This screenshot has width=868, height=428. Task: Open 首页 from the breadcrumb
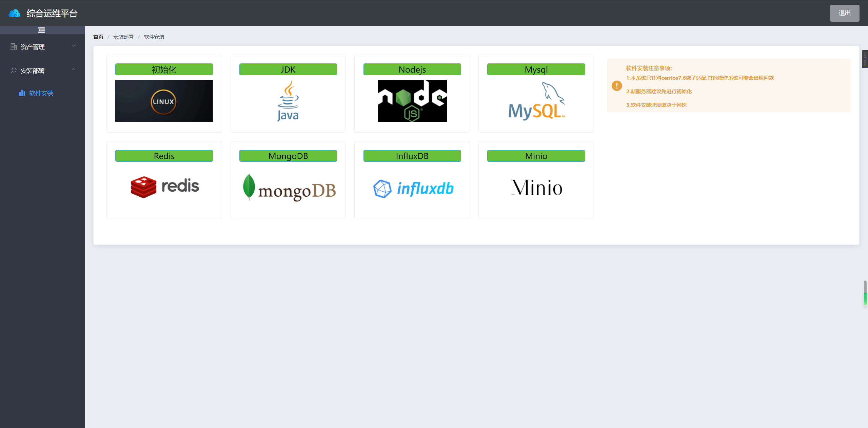click(98, 36)
